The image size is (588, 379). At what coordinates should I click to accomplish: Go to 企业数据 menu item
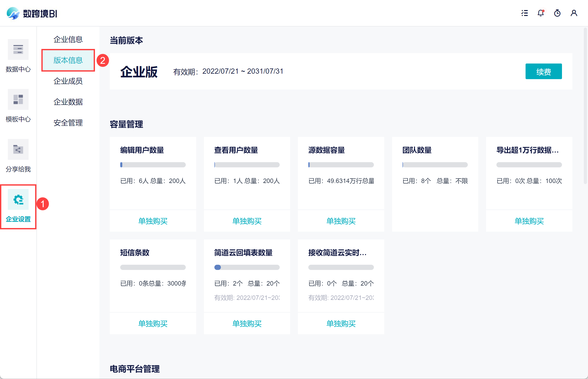click(68, 102)
